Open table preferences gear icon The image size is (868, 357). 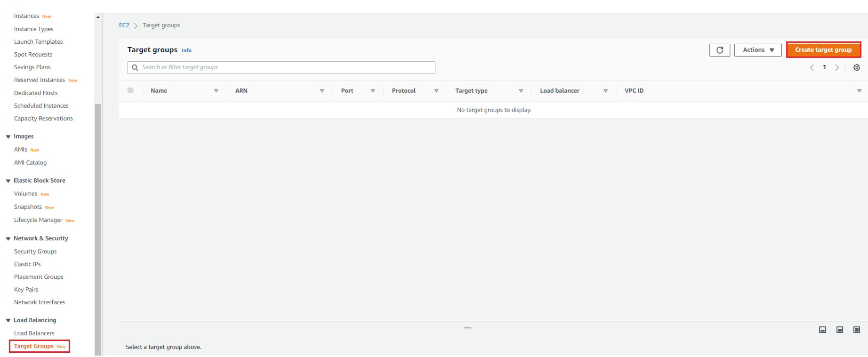point(856,67)
